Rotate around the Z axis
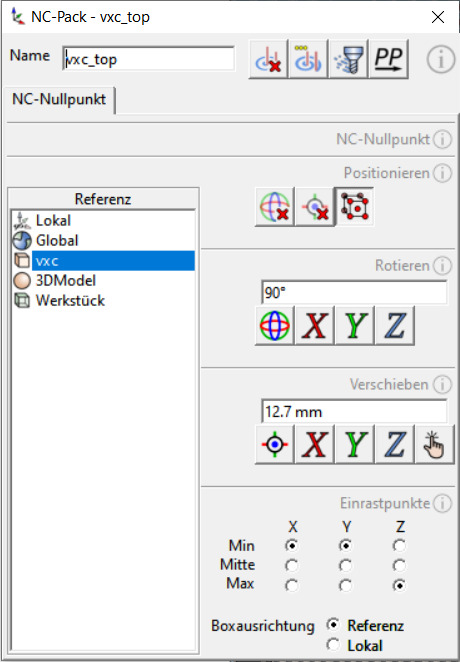The height and width of the screenshot is (662, 460). coord(395,326)
